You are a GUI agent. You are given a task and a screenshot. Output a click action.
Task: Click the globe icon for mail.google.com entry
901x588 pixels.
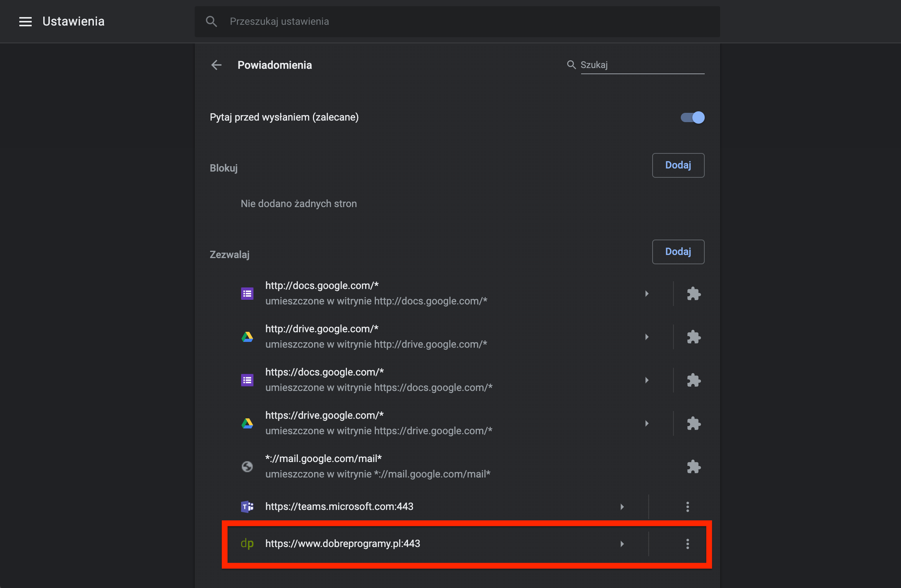(x=247, y=466)
